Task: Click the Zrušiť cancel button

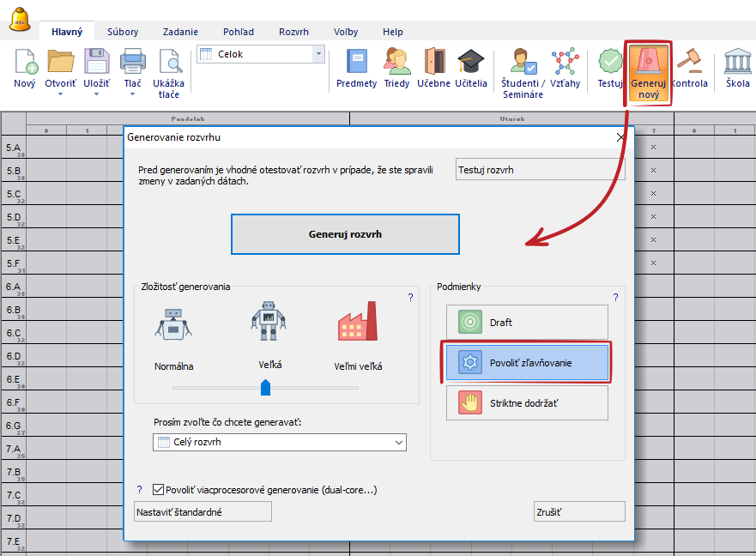Action: (578, 512)
